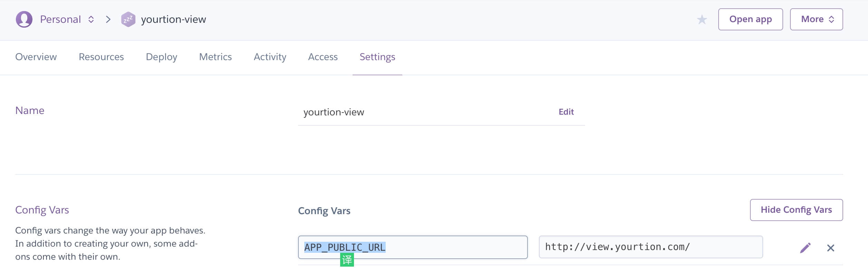The image size is (868, 268).
Task: Edit APP_PUBLIC_URL with the pencil icon
Action: click(x=805, y=248)
